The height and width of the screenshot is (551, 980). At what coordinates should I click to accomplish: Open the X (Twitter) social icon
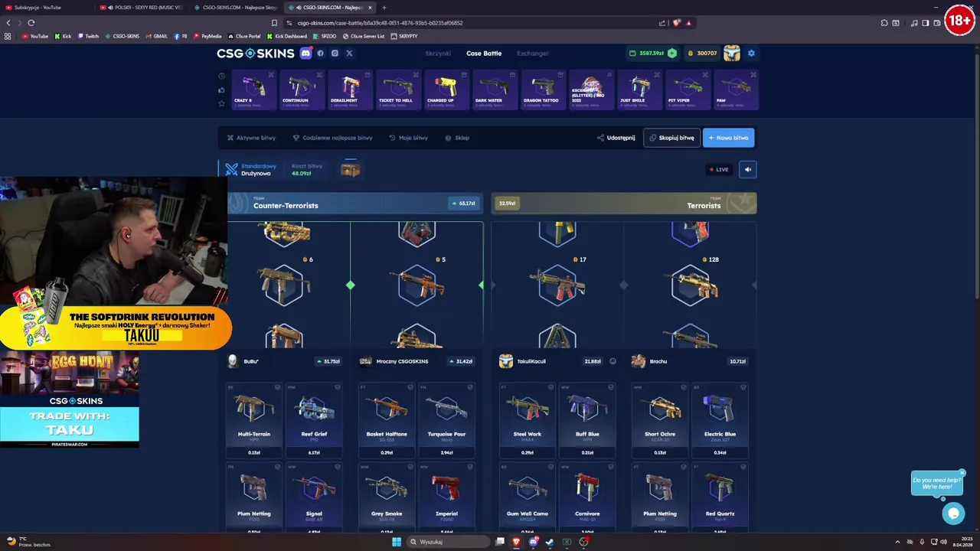click(x=349, y=54)
